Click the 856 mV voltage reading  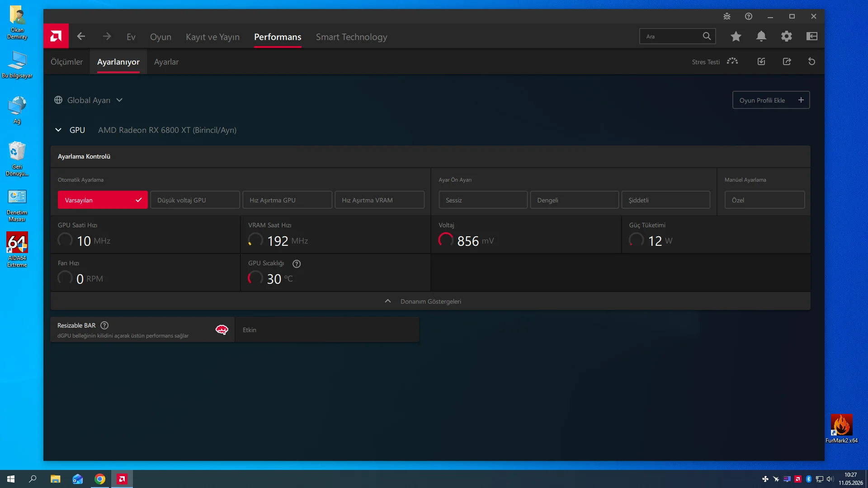pyautogui.click(x=476, y=241)
